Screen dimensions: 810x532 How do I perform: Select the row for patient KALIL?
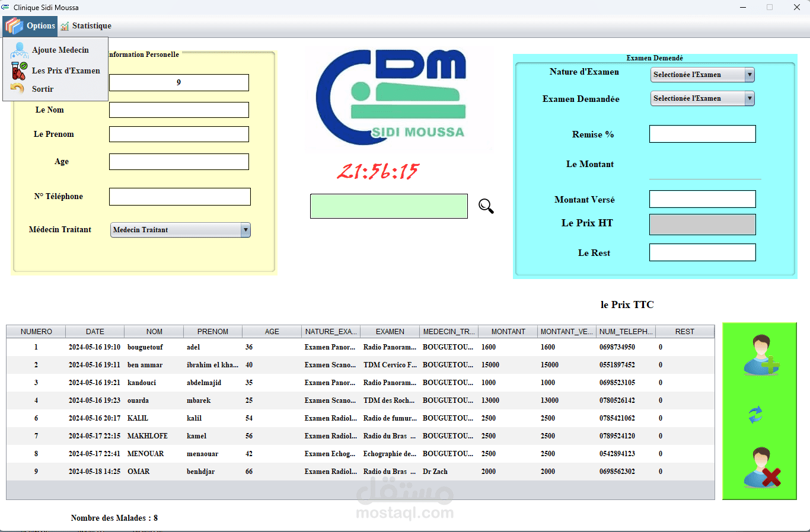[361, 418]
